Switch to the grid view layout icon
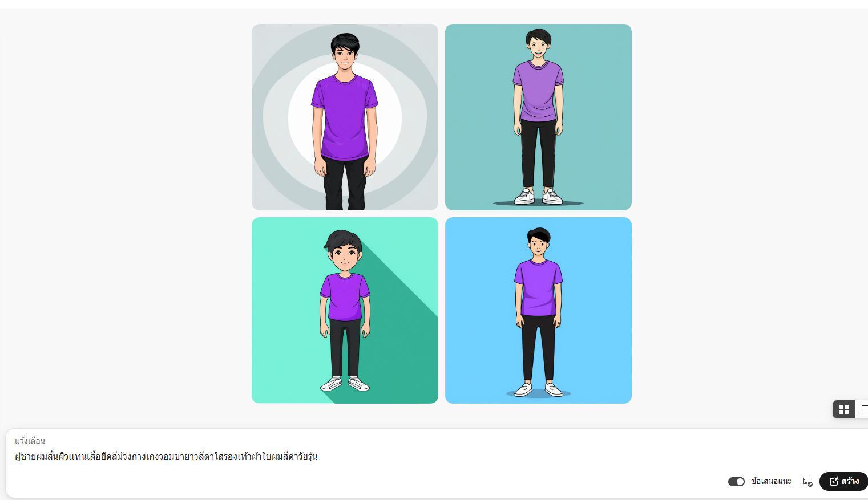The width and height of the screenshot is (868, 500). point(844,409)
